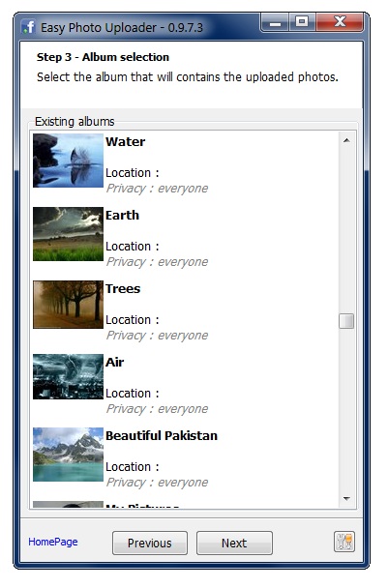
Task: Click the scroll up arrow
Action: coord(346,140)
